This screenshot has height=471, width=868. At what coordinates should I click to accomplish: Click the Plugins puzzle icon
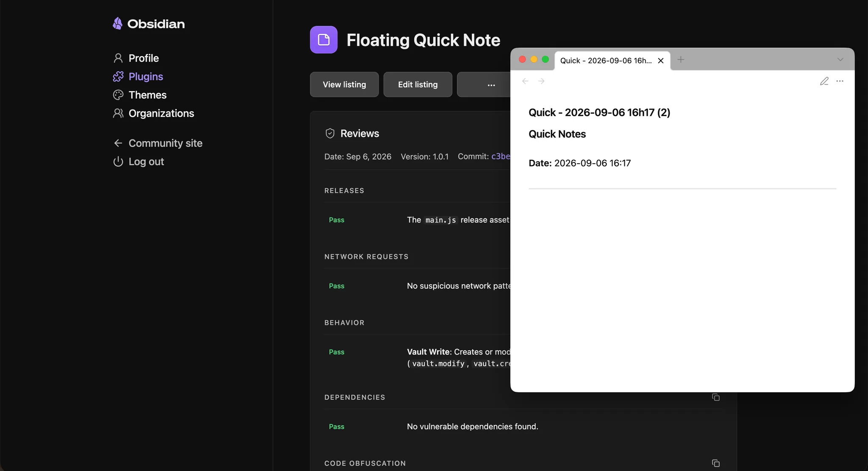click(118, 76)
